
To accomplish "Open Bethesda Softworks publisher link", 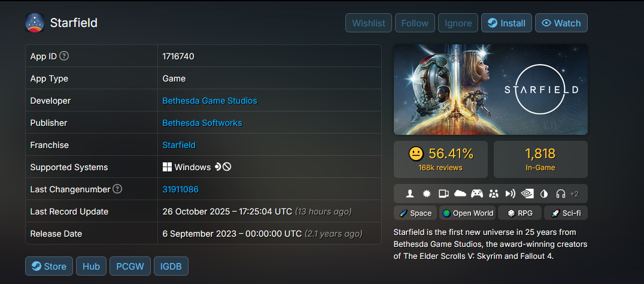I will pyautogui.click(x=202, y=123).
